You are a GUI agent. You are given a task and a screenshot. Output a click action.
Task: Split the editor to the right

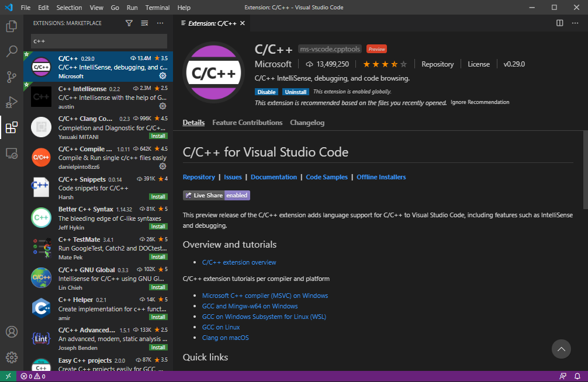(x=559, y=23)
